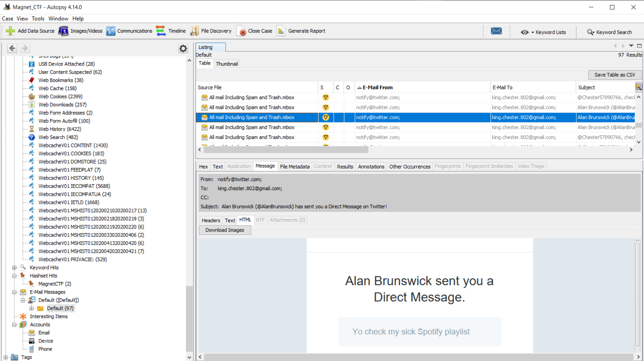Viewport: 644px width, 361px height.
Task: Select Web Search (482) node
Action: 58,137
